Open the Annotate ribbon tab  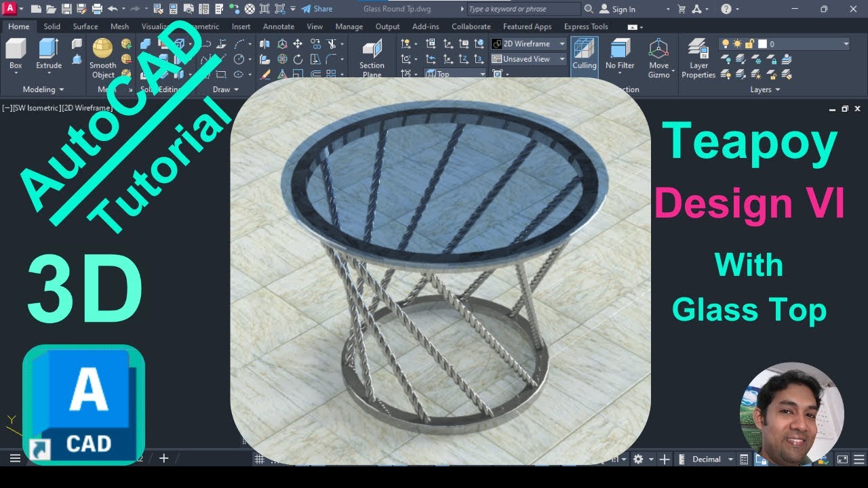[279, 26]
